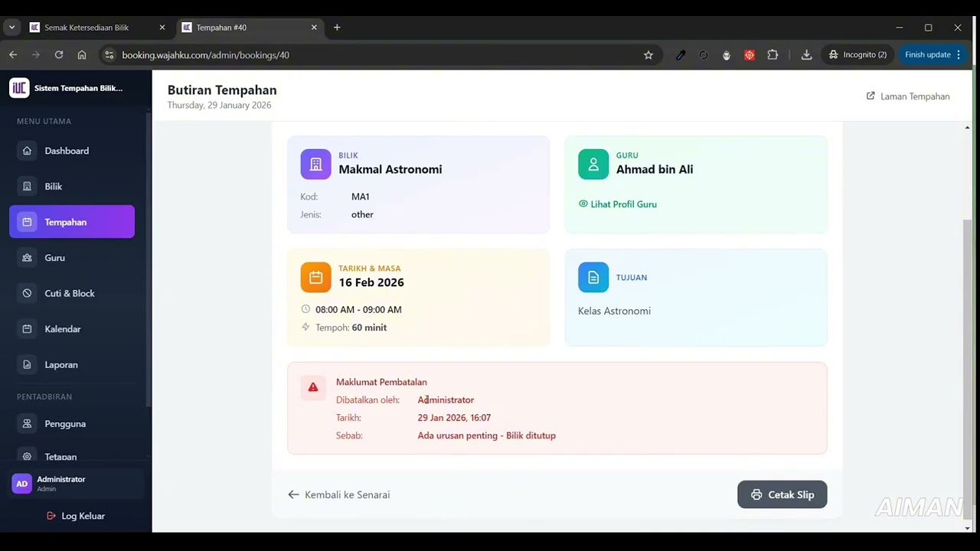Click the scrollbar down arrow
This screenshot has width=980, height=551.
click(x=968, y=528)
